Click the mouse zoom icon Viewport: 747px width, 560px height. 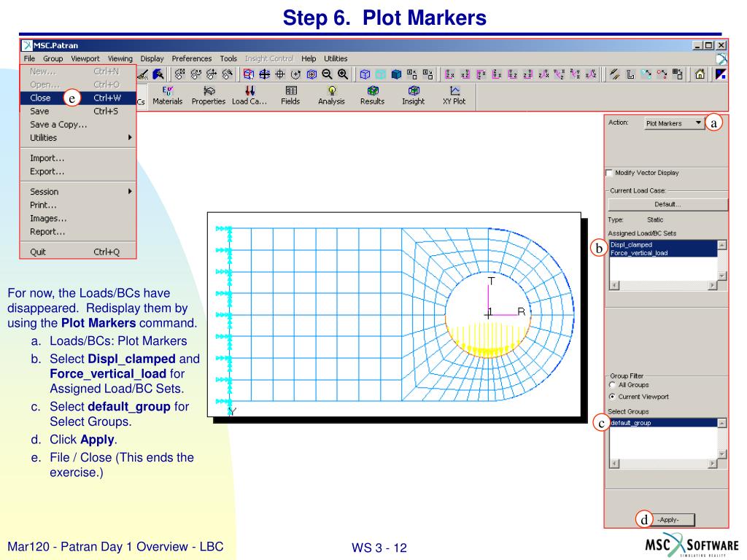coord(228,74)
